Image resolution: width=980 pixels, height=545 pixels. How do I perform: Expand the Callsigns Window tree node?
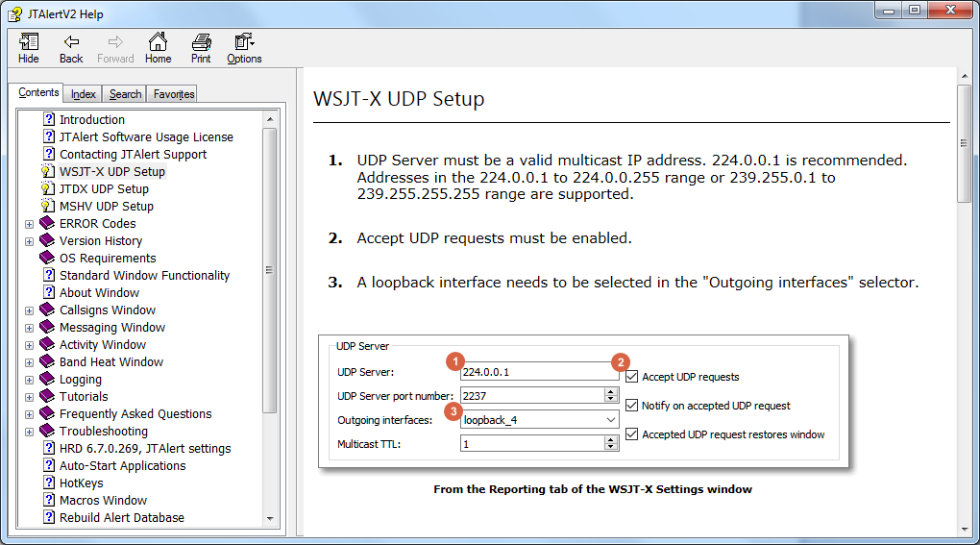click(30, 310)
